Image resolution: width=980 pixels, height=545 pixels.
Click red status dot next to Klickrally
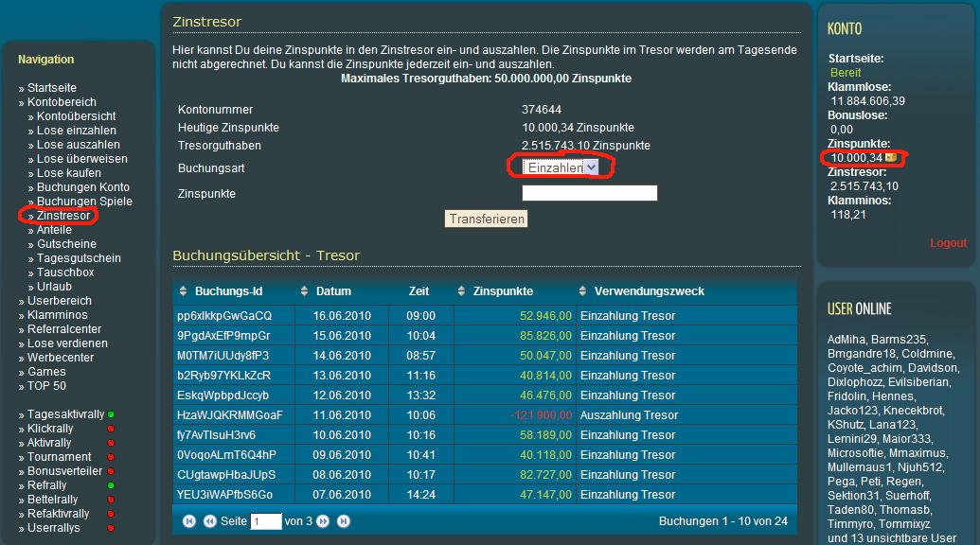[x=111, y=429]
